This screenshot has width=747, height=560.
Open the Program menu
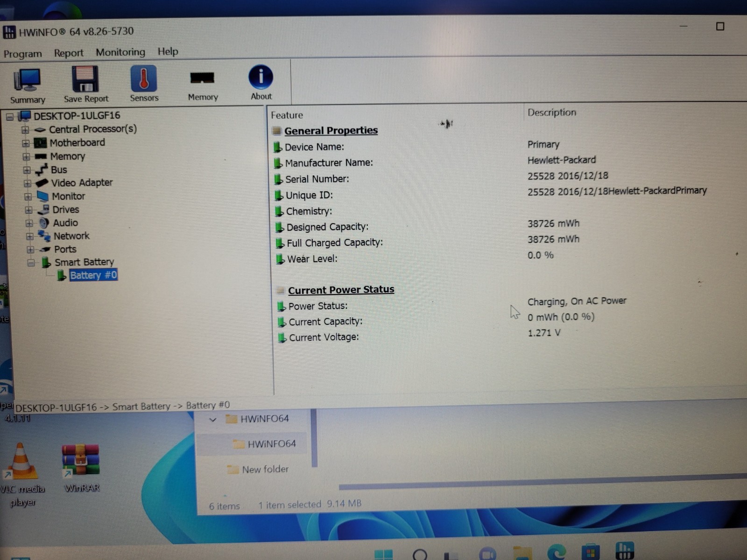pyautogui.click(x=23, y=54)
